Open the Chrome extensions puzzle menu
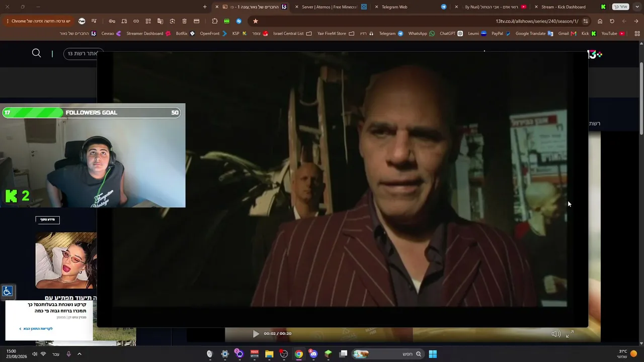 pyautogui.click(x=215, y=21)
